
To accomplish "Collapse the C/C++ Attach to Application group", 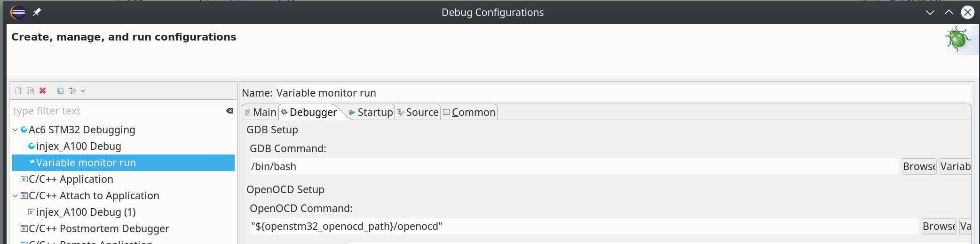I will coord(16,196).
